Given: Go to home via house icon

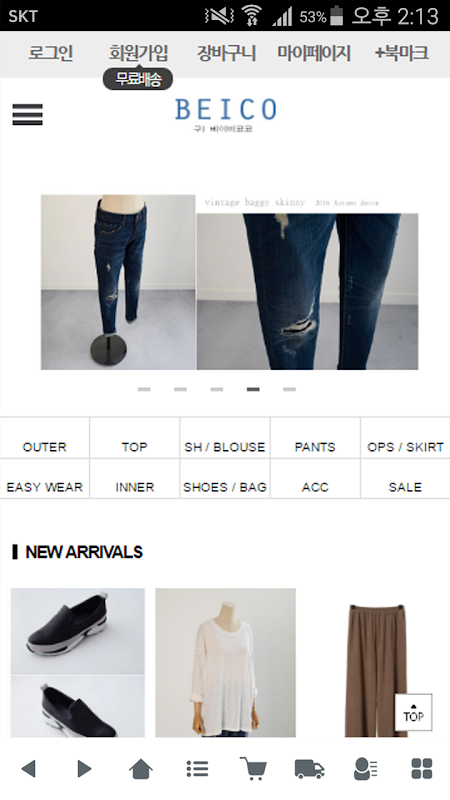Looking at the screenshot, I should 141,768.
